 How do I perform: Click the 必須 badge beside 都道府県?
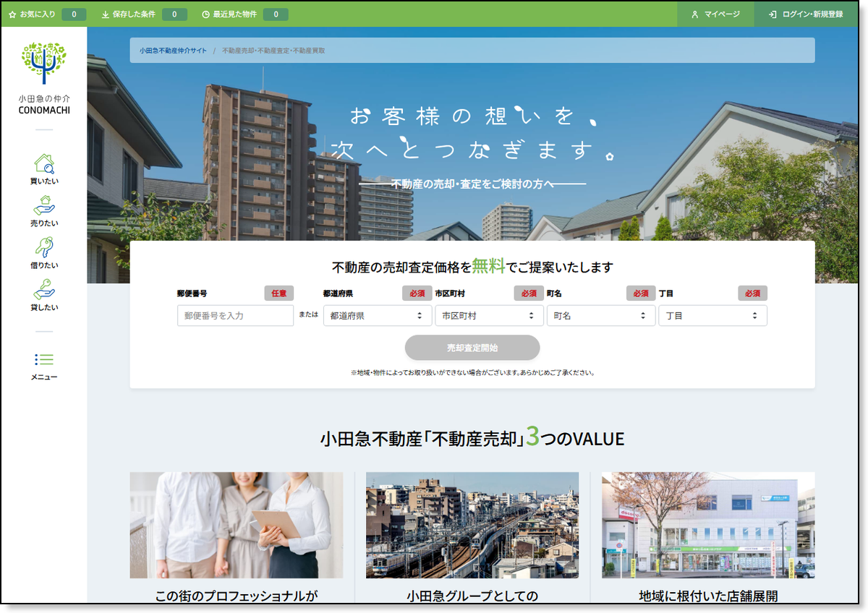(x=417, y=293)
